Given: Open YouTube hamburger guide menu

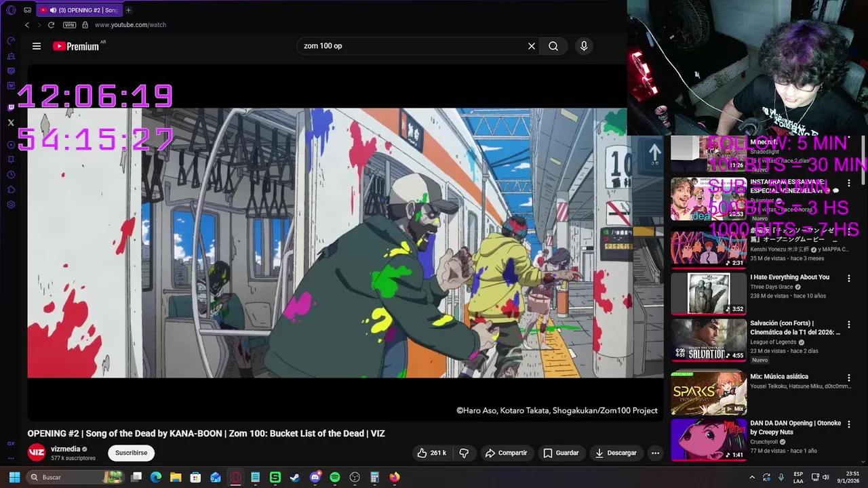Looking at the screenshot, I should click(37, 46).
